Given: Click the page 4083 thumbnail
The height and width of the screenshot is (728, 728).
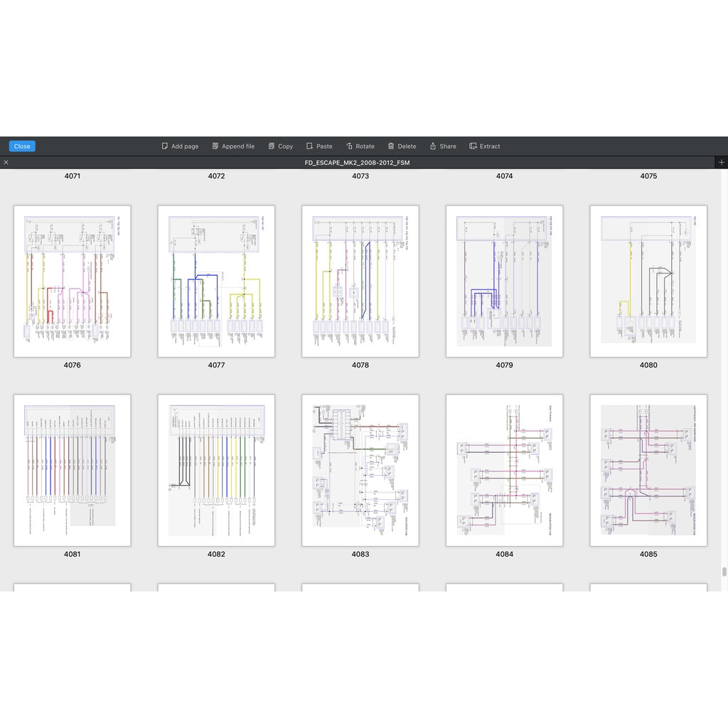Looking at the screenshot, I should 360,471.
